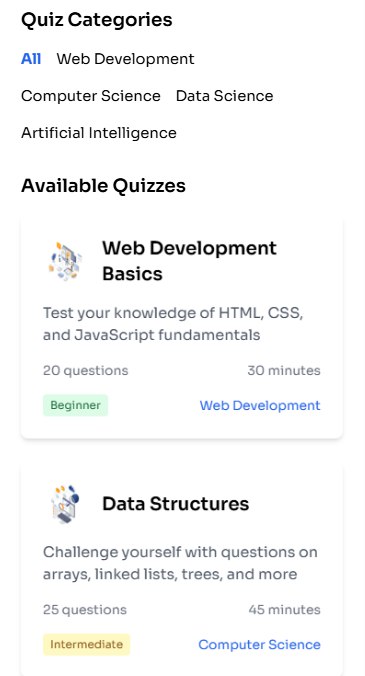This screenshot has height=676, width=365.
Task: Click the blue Computer Science category link
Action: point(259,645)
